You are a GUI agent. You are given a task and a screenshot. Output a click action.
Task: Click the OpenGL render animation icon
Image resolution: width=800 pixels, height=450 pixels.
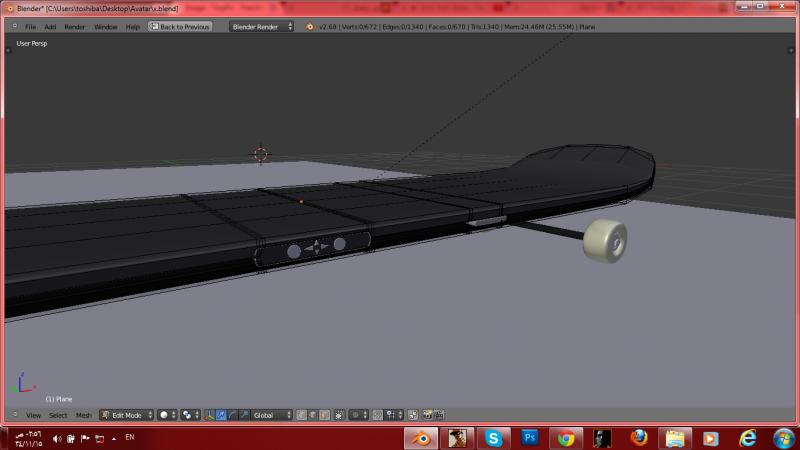[439, 415]
